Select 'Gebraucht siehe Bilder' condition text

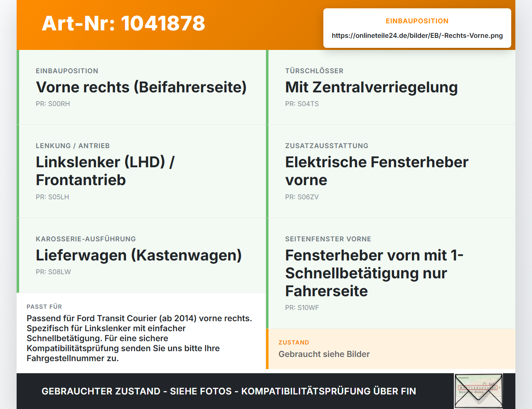click(324, 354)
